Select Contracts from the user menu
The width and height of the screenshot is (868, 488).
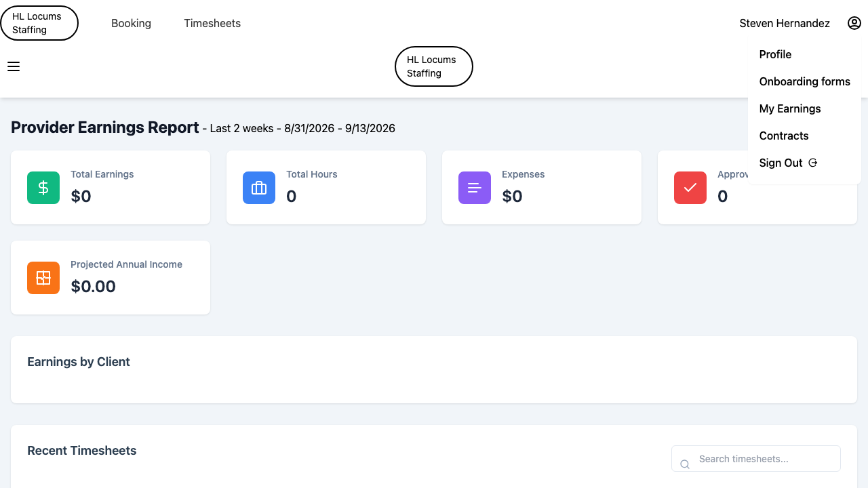click(784, 136)
